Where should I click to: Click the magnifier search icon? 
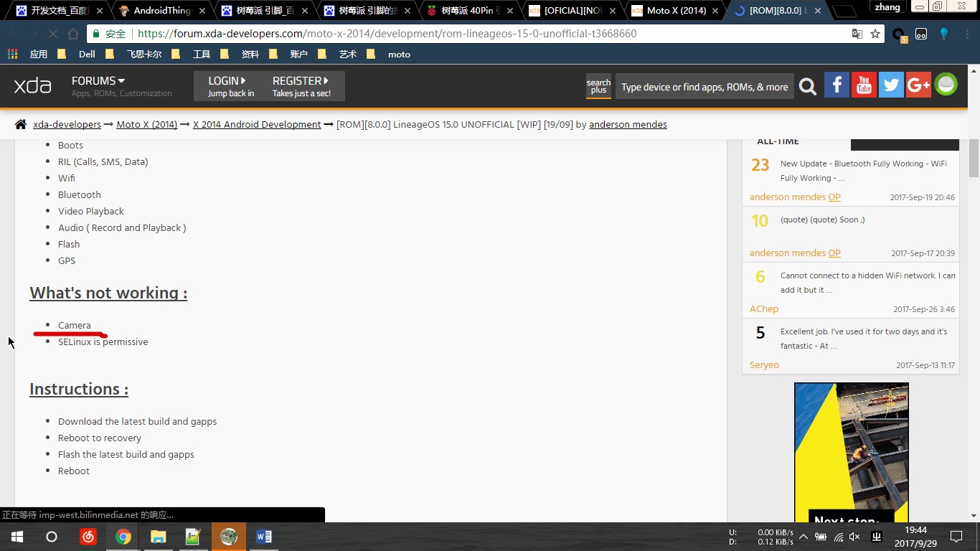pos(808,87)
